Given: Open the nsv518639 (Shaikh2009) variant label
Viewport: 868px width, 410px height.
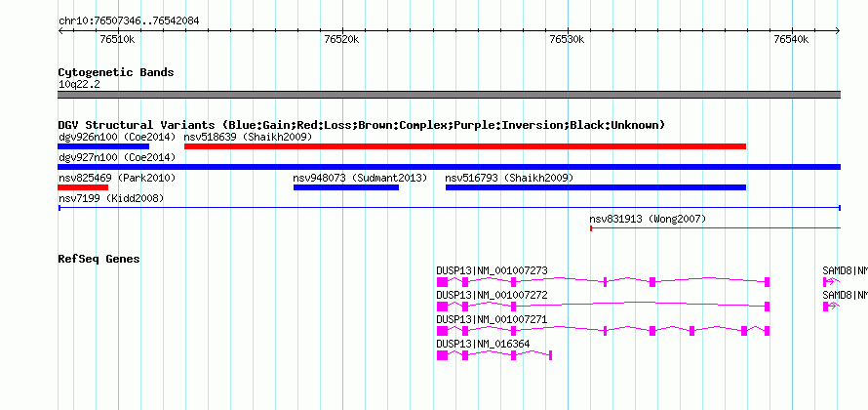Looking at the screenshot, I should coord(248,137).
